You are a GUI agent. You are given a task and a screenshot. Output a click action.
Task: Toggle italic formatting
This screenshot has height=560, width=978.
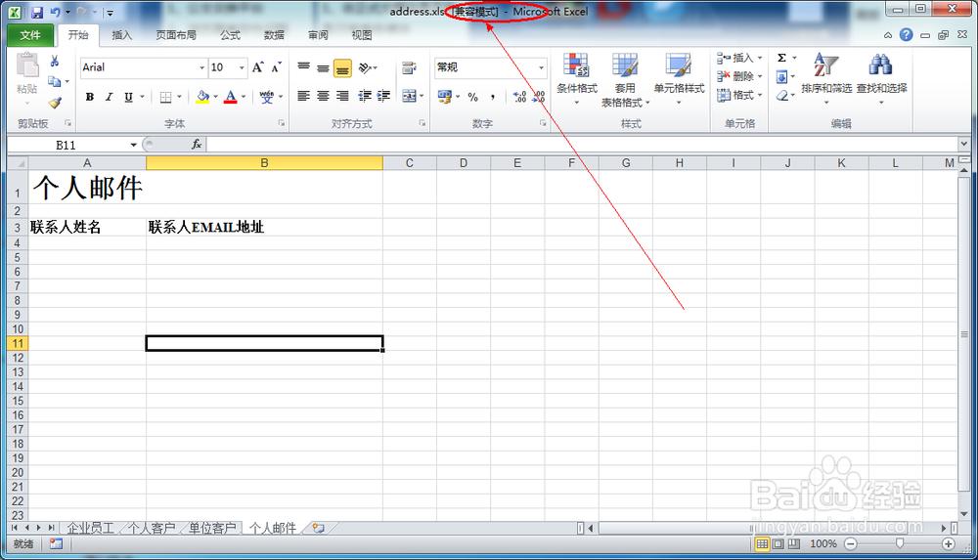[109, 97]
